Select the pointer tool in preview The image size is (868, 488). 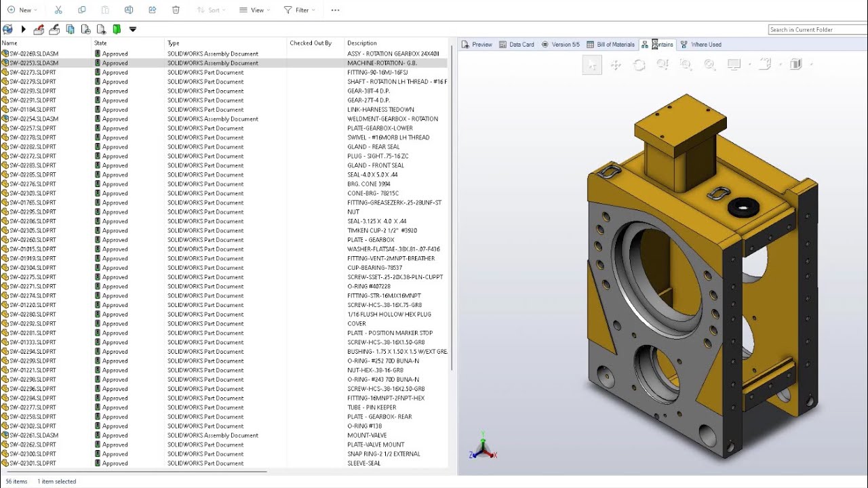592,64
